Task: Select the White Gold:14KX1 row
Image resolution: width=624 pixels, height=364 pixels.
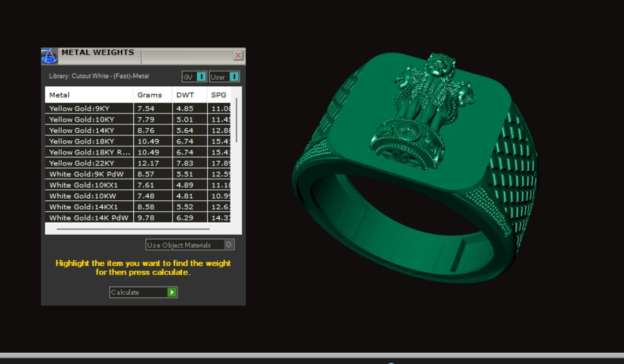Action: pyautogui.click(x=138, y=207)
